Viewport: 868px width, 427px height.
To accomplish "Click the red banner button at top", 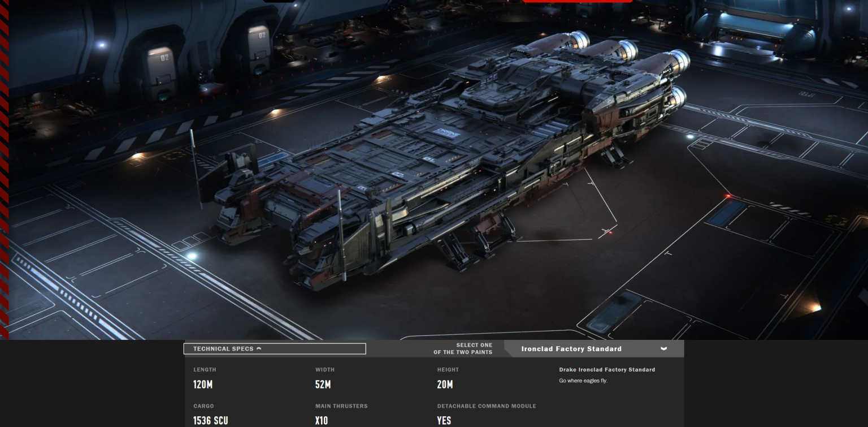I will pos(577,2).
